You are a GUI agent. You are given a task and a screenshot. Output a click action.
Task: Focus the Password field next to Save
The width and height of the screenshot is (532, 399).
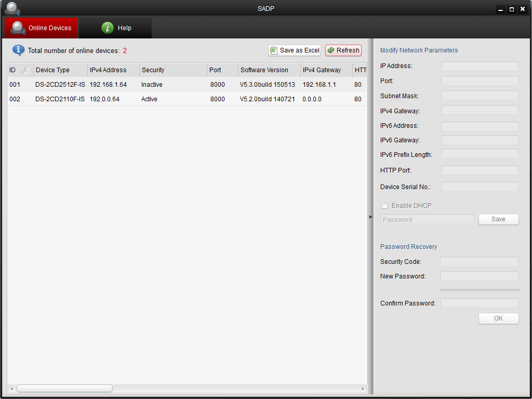pos(427,219)
